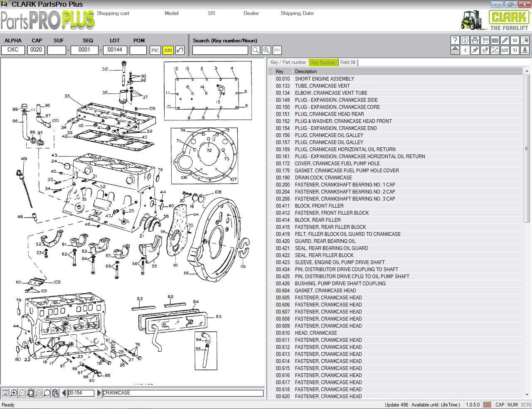Viewport: 532px width, 409px height.
Task: Switch to the Field Kit tab
Action: [x=348, y=62]
